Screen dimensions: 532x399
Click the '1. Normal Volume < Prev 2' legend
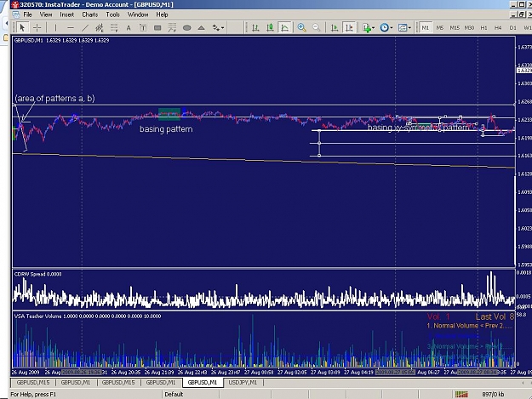[x=470, y=326]
